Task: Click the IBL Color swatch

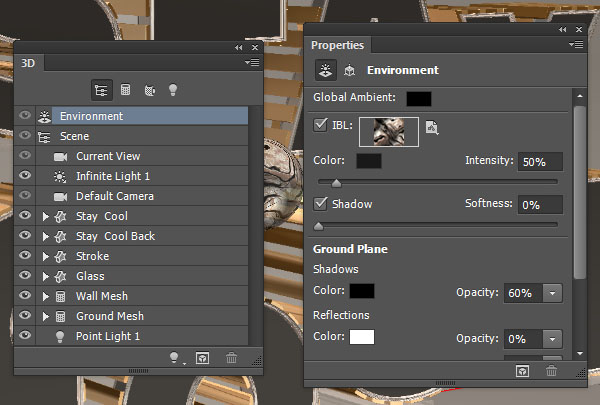Action: (369, 161)
